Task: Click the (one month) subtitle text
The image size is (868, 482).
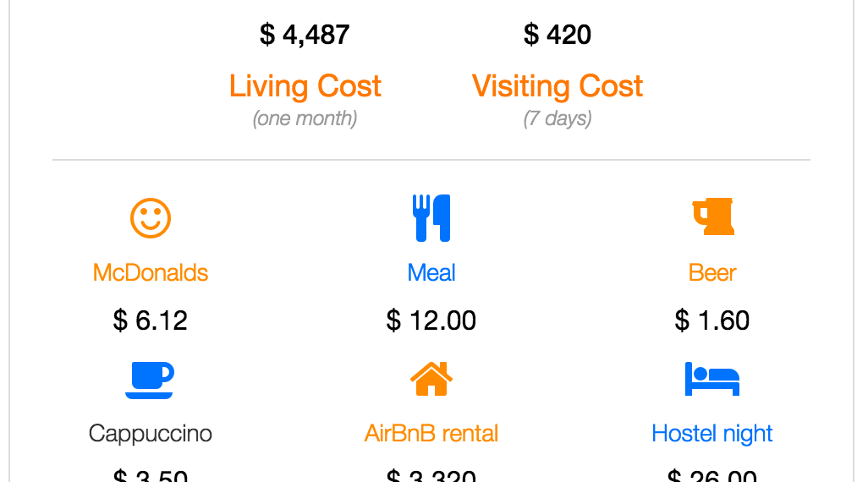Action: click(x=305, y=118)
